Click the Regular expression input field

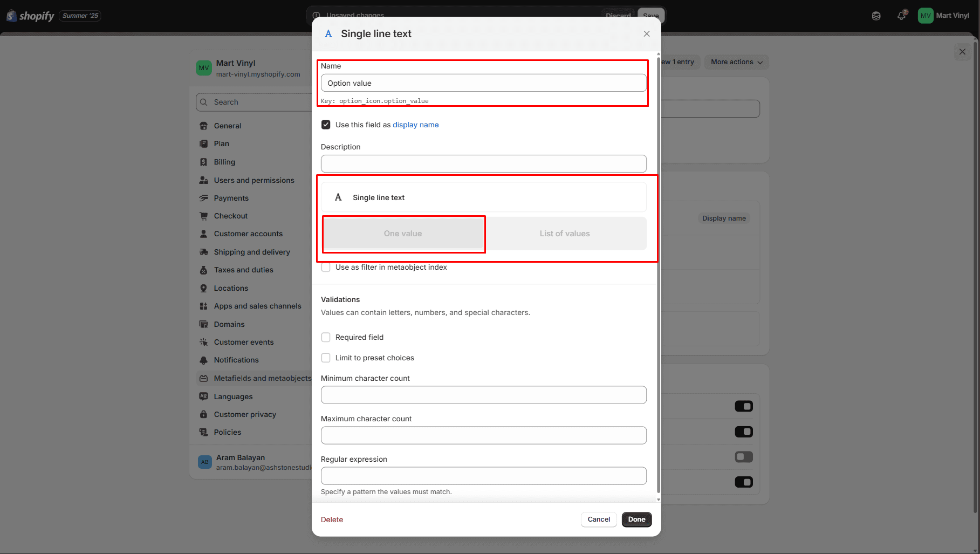click(x=483, y=476)
